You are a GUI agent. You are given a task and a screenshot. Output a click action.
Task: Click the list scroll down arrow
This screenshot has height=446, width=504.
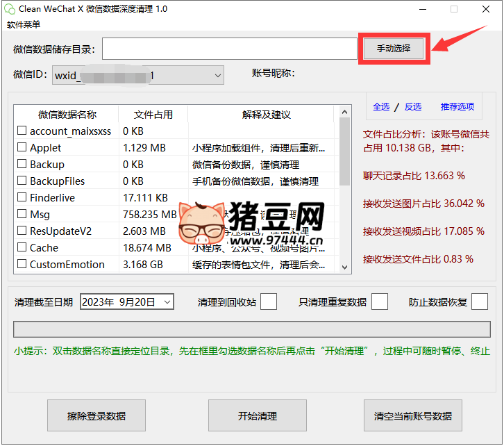pyautogui.click(x=344, y=267)
